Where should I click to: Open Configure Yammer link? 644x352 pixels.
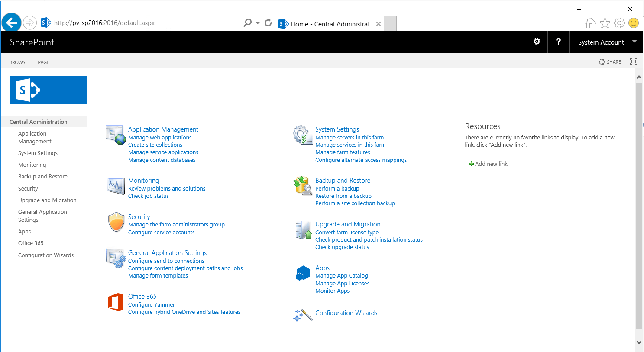[x=152, y=304]
